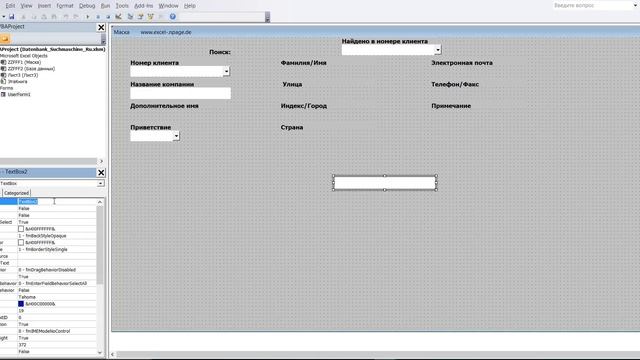Select UserForm1 in project tree
The width and height of the screenshot is (640, 360).
tap(19, 94)
